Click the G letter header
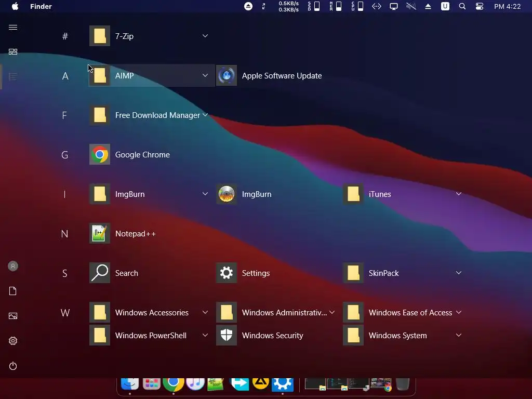Viewport: 532px width, 399px height. [x=65, y=155]
